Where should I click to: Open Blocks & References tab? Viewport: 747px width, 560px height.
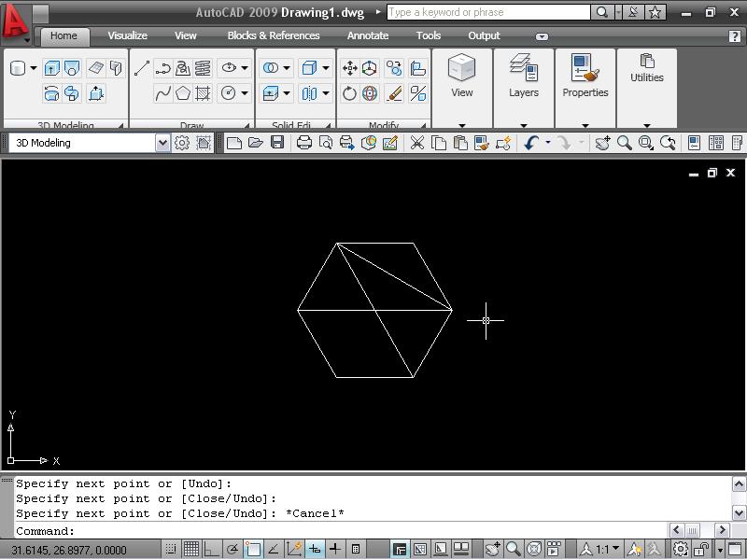(274, 35)
